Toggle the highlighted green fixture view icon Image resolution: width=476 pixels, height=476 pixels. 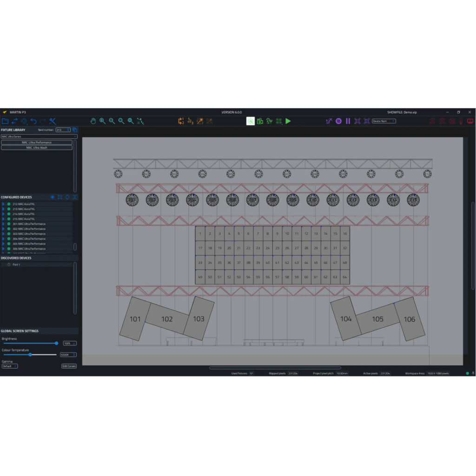point(251,121)
